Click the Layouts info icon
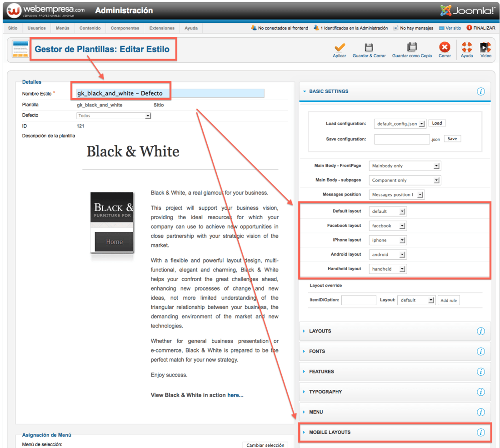 480,331
